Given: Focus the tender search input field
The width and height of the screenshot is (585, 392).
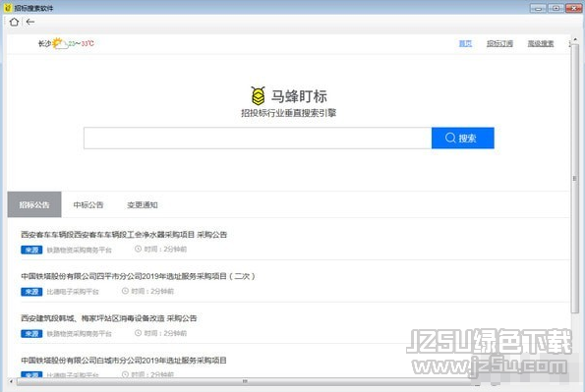Looking at the screenshot, I should pyautogui.click(x=258, y=138).
